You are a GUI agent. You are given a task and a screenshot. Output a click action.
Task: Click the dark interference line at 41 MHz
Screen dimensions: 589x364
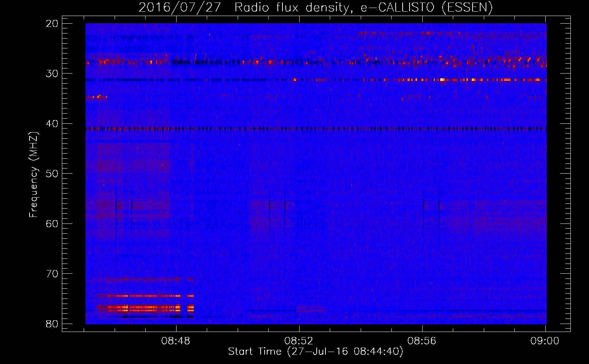point(316,128)
